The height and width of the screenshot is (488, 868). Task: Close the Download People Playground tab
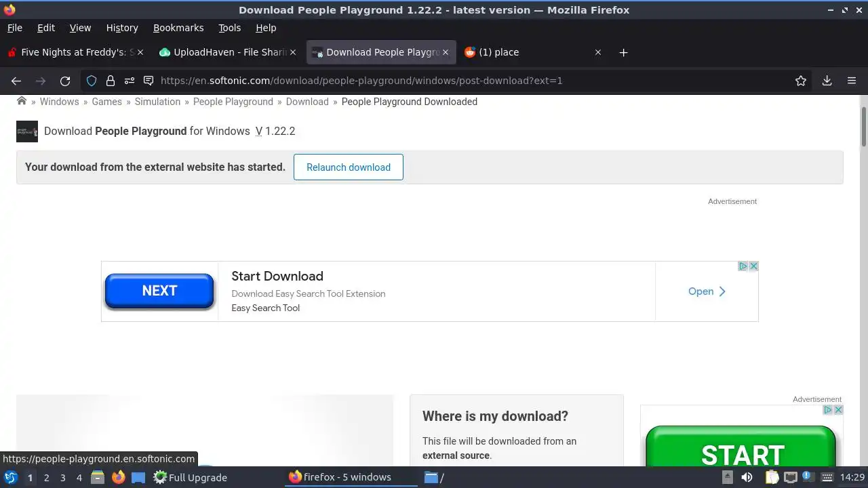click(x=446, y=52)
